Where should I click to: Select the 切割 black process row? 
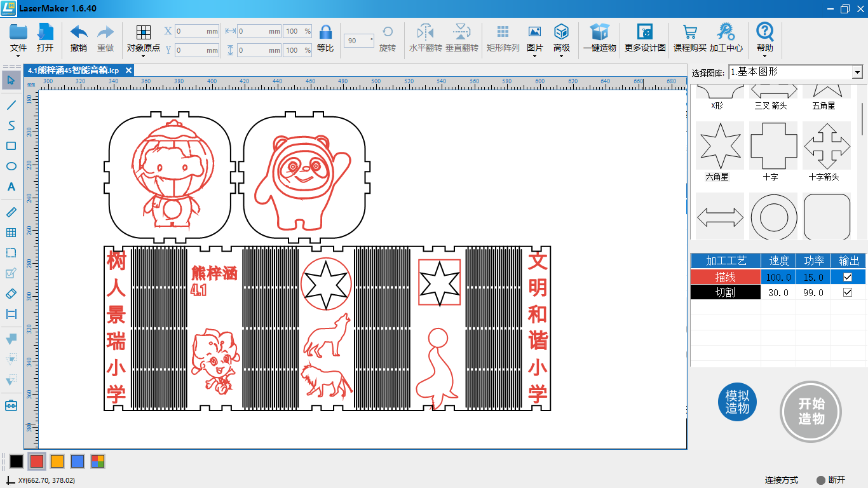point(725,292)
